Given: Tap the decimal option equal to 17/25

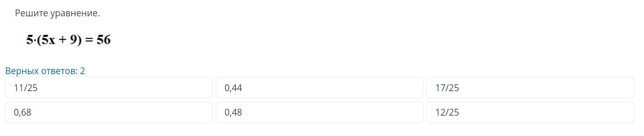Looking at the screenshot, I should [109, 112].
